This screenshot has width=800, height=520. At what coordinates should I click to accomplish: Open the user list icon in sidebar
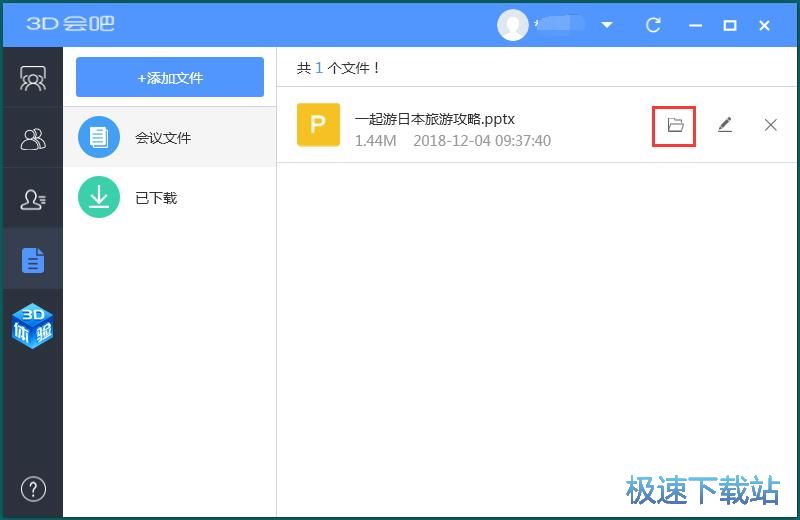33,199
